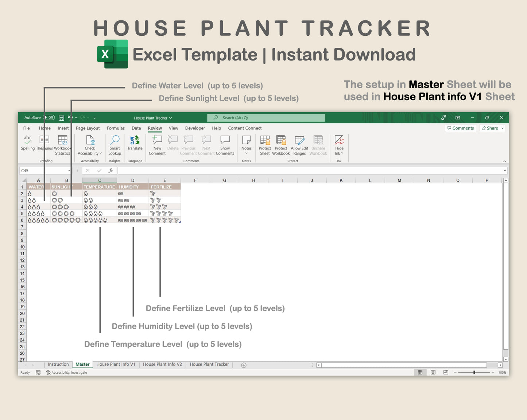
Task: Open the ribbon display options icon
Action: click(x=458, y=117)
